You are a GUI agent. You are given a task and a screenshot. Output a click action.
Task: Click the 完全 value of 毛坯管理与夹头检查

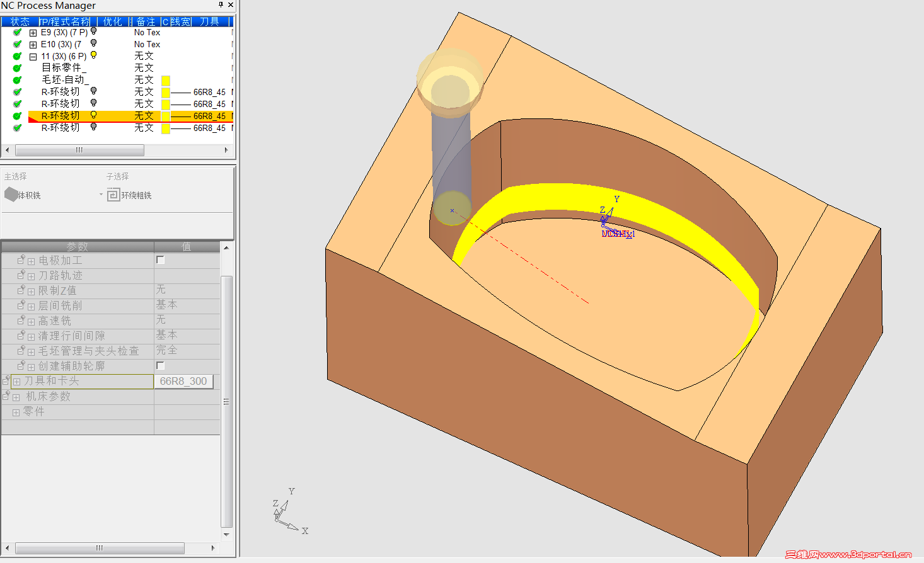[x=166, y=350]
